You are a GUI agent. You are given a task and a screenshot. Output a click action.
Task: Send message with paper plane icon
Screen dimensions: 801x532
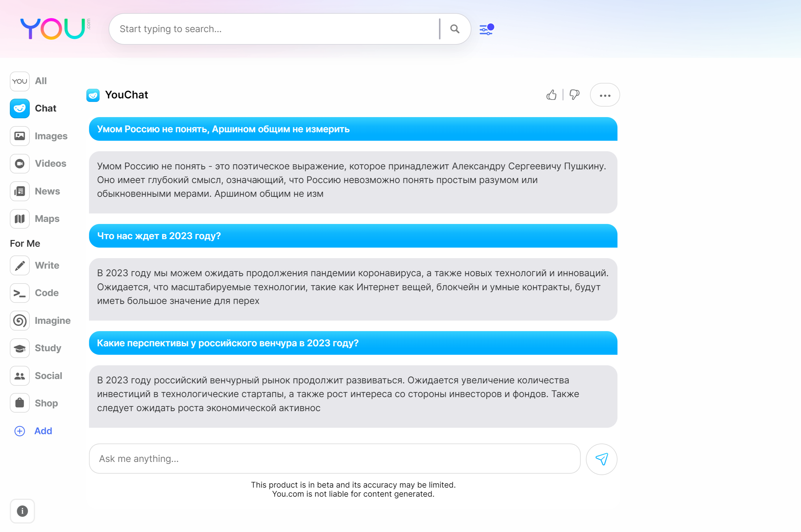click(x=601, y=459)
